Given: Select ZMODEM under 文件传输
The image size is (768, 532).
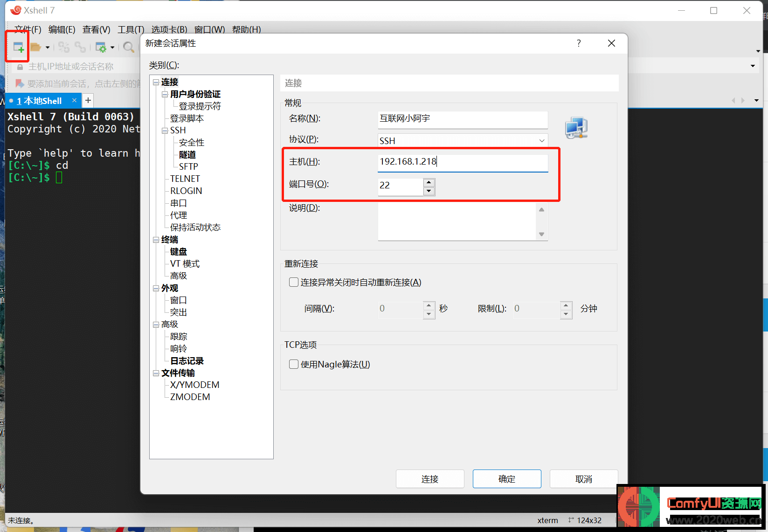Looking at the screenshot, I should pos(190,397).
